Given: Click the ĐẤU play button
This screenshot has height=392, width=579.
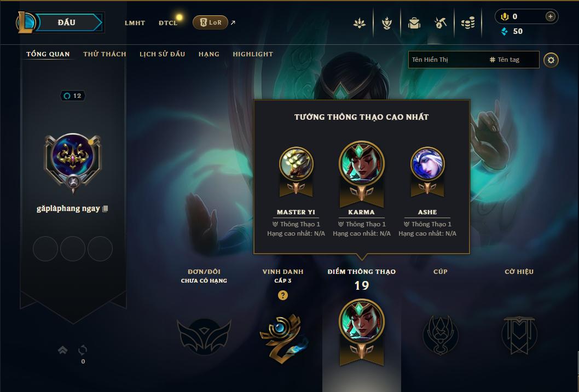Looking at the screenshot, I should [66, 22].
